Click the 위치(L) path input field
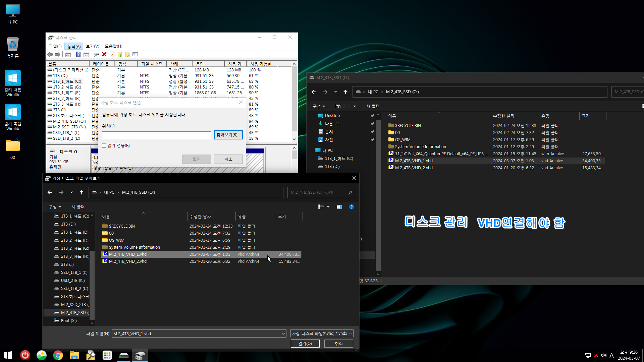The image size is (644, 362). tap(156, 135)
